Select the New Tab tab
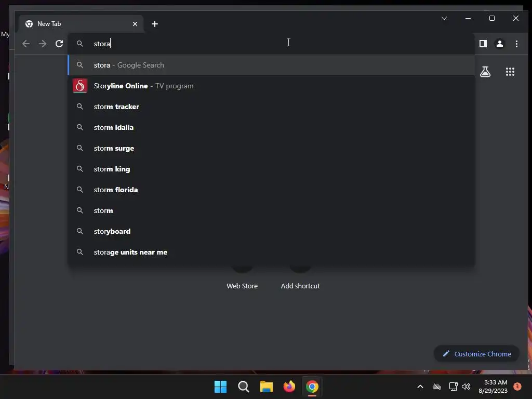Image resolution: width=532 pixels, height=399 pixels. [81, 24]
